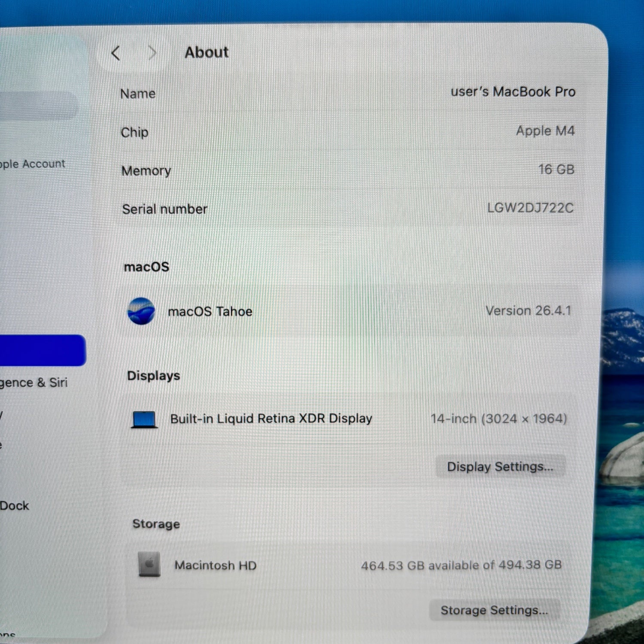This screenshot has height=644, width=644.
Task: Click the "Serial number" row label
Action: (165, 209)
